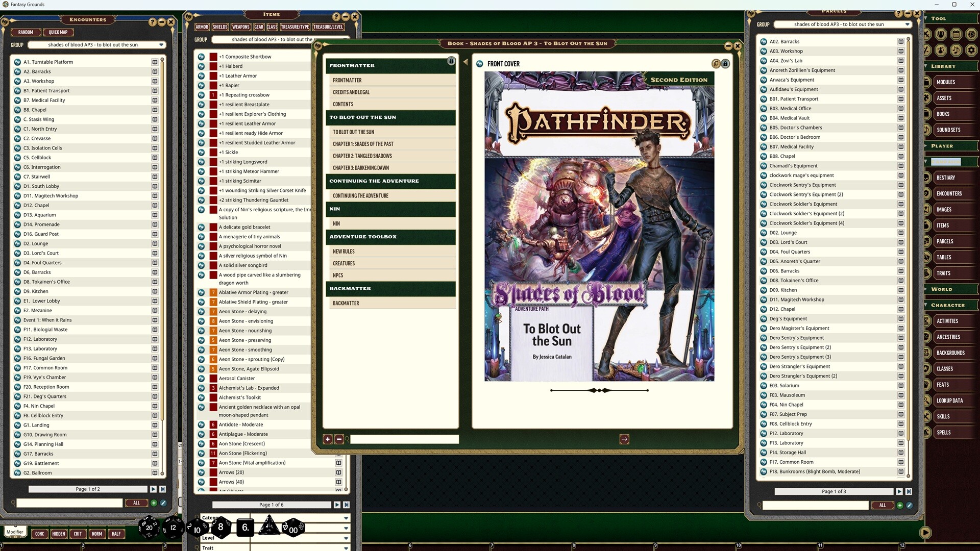This screenshot has width=980, height=551.
Task: Open the Party Sheet tool icon
Action: pyautogui.click(x=941, y=34)
